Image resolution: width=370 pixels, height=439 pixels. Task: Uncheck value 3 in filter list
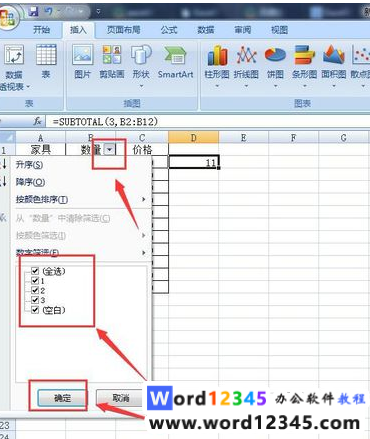pos(35,300)
